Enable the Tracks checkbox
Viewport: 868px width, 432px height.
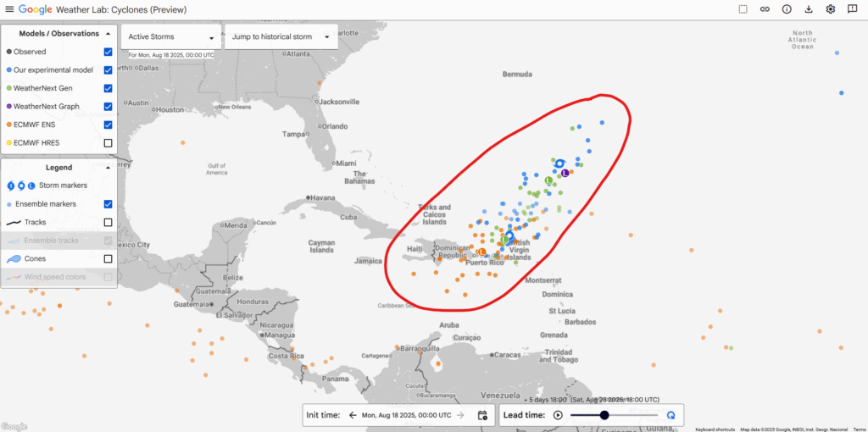(108, 222)
